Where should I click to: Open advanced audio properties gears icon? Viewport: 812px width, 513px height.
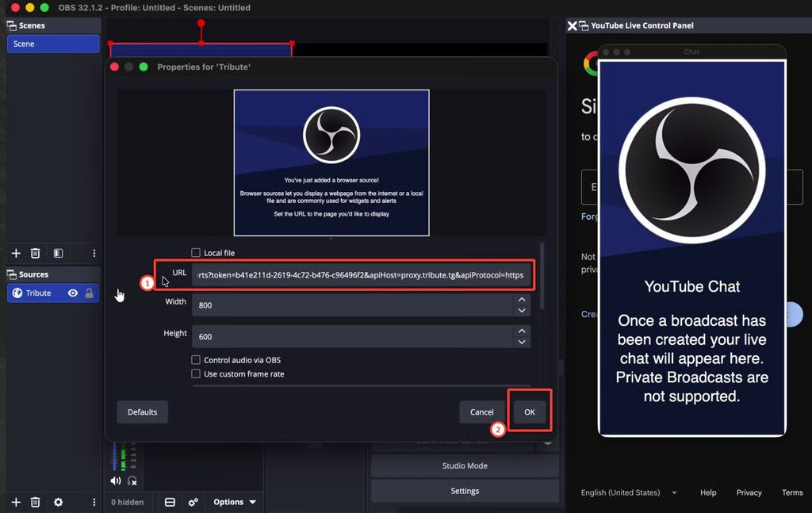[193, 502]
